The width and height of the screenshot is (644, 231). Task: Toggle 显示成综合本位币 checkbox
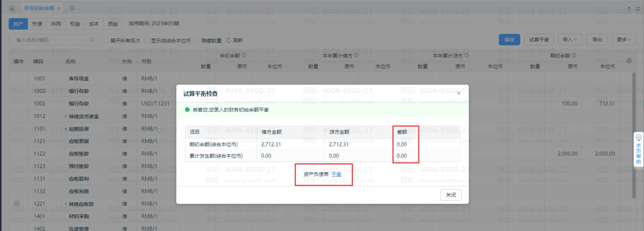pos(147,41)
